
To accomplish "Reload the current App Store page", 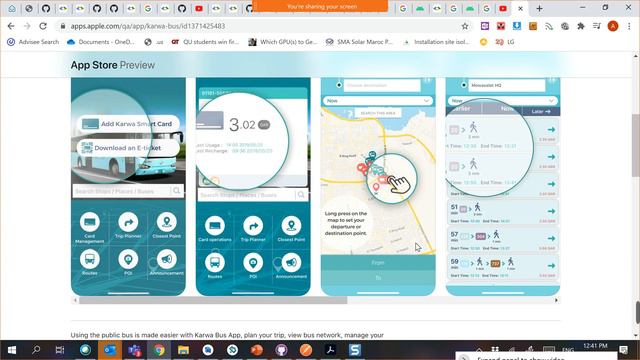I will [43, 26].
